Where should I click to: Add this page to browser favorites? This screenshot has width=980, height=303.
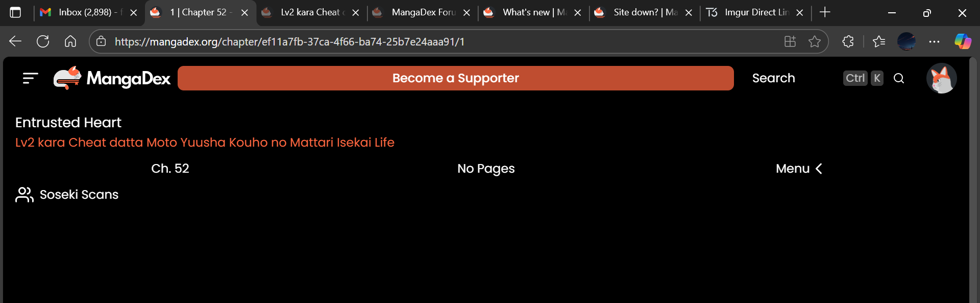tap(815, 41)
